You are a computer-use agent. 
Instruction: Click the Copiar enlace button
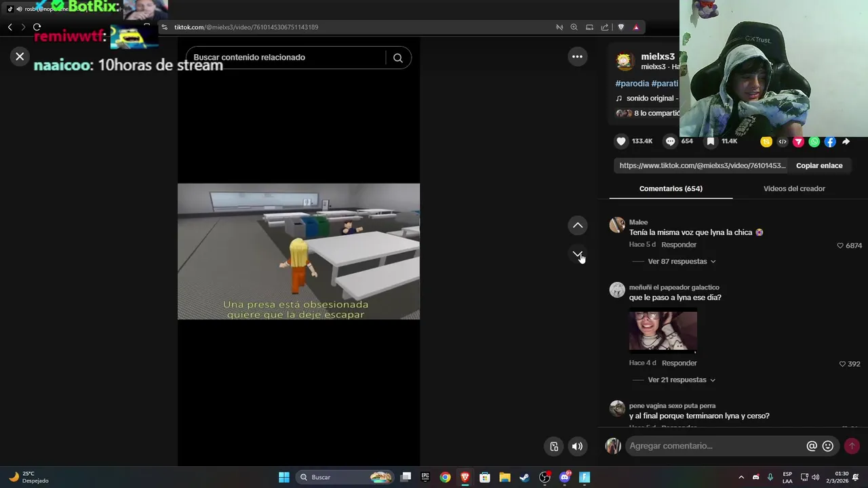[x=819, y=165]
